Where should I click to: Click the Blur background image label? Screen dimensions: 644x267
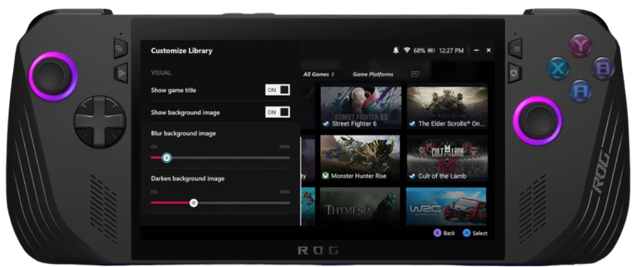183,133
